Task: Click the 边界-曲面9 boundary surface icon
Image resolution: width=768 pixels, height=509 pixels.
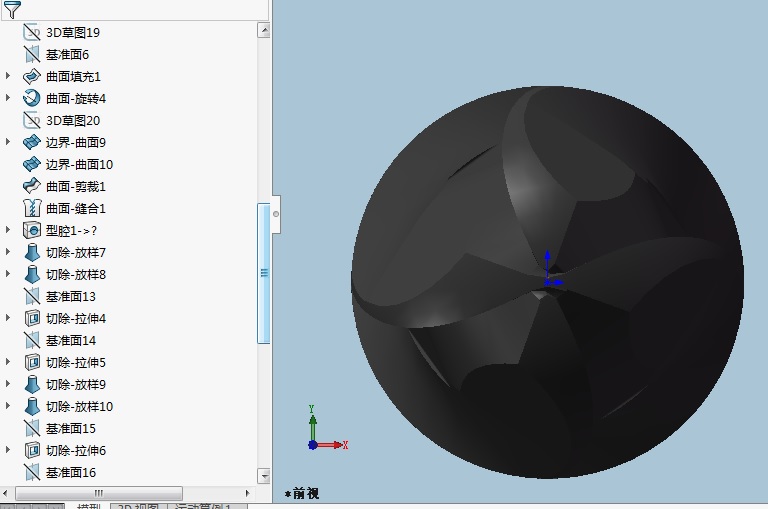Action: [32, 143]
